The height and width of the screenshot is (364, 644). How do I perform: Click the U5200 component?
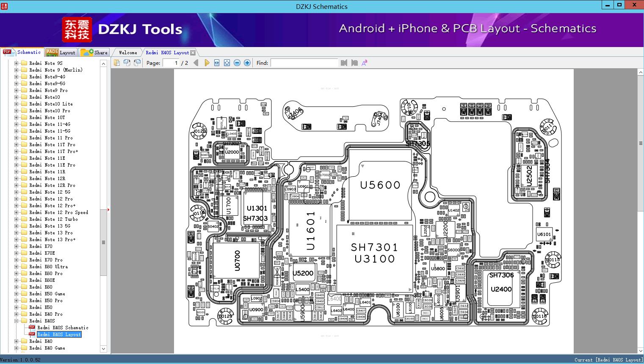pyautogui.click(x=303, y=273)
